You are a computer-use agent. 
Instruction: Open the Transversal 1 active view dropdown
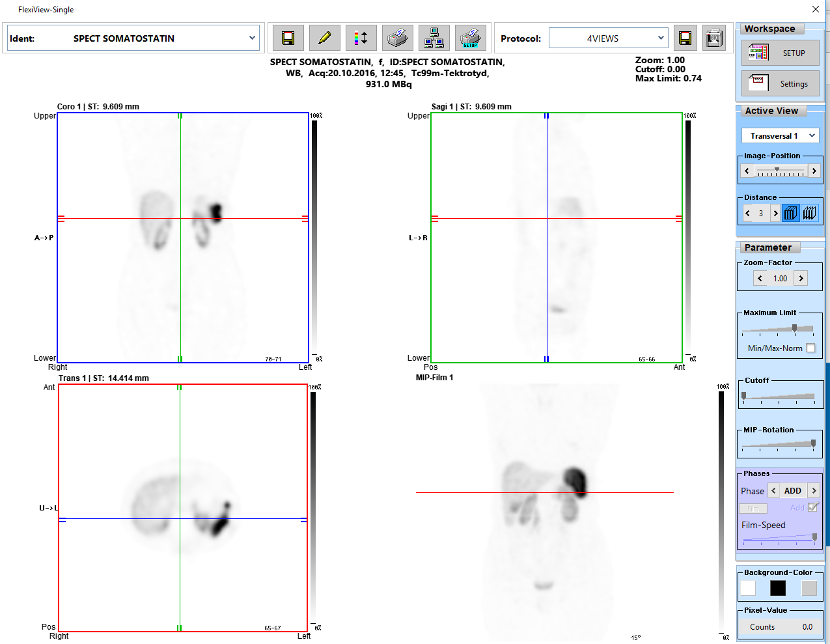click(x=812, y=135)
